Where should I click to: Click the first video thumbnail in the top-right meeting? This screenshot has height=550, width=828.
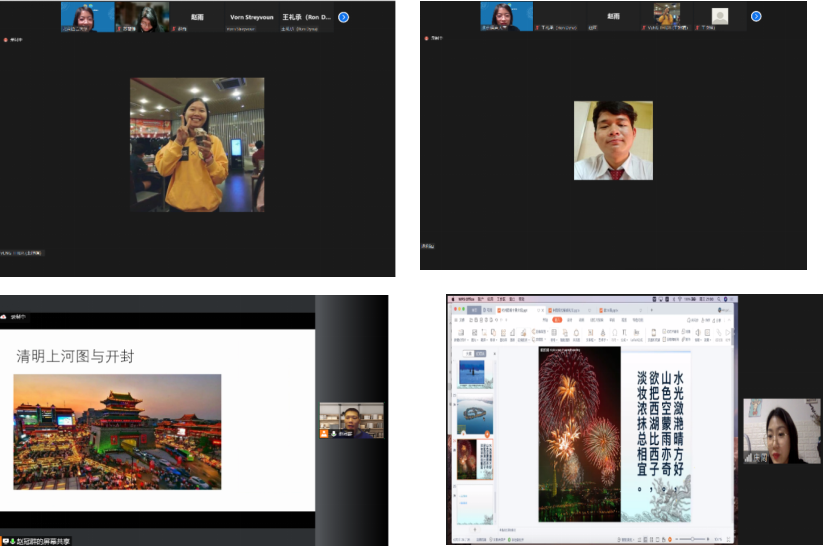[x=506, y=16]
